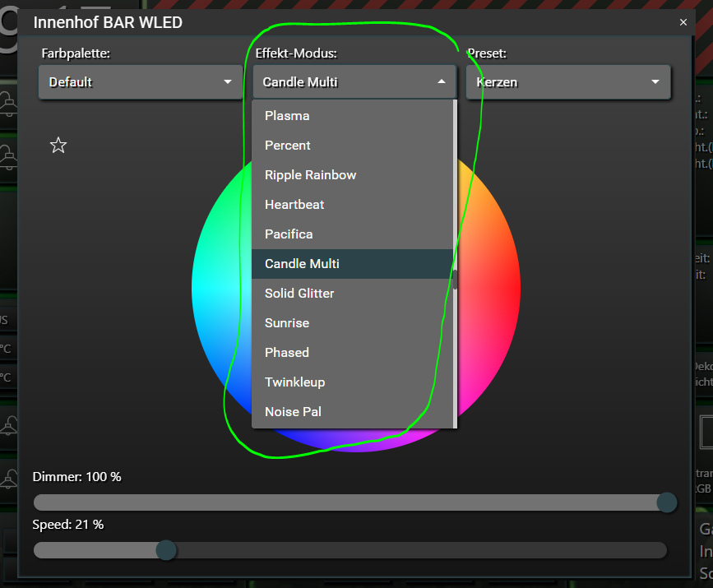Click the Speed slider handle
The height and width of the screenshot is (588, 713).
pyautogui.click(x=166, y=550)
